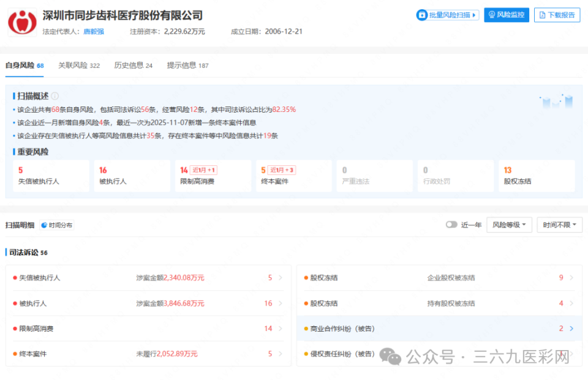Viewport: 588px width, 380px height.
Task: Switch to the 关联风险 322 tab
Action: [x=79, y=65]
